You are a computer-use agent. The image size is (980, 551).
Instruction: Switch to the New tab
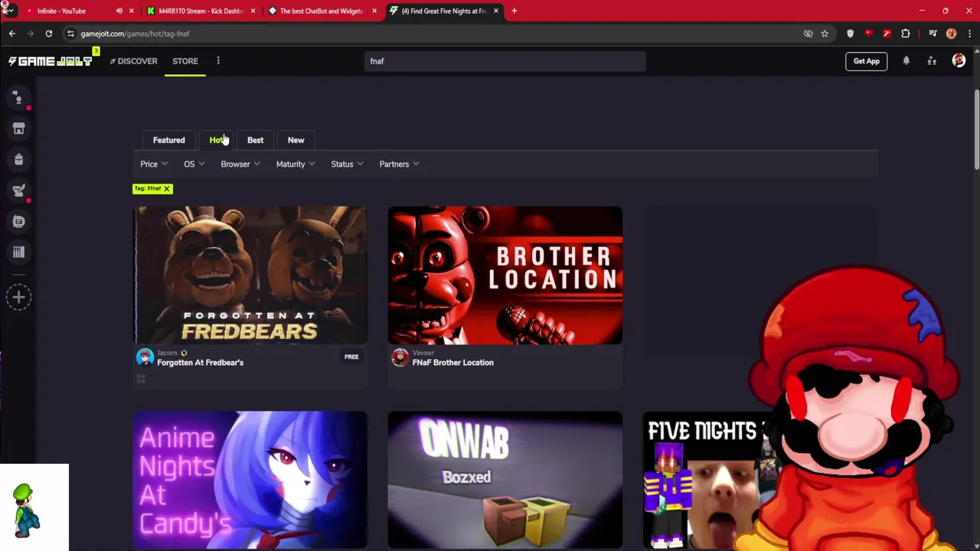tap(296, 140)
